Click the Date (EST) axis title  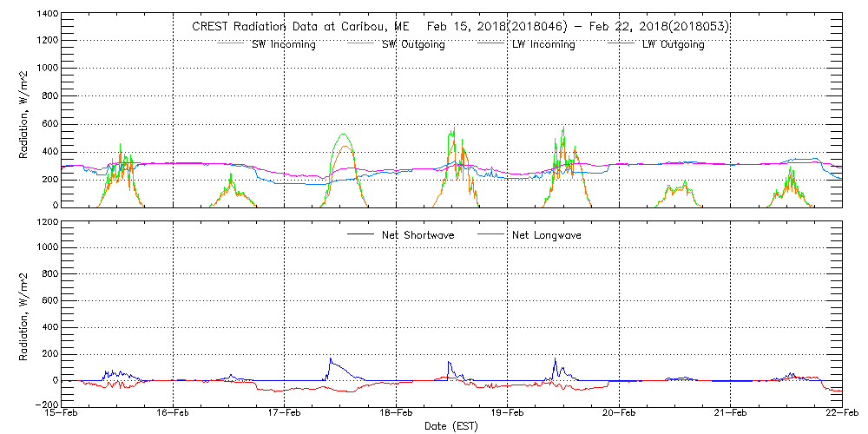click(452, 427)
